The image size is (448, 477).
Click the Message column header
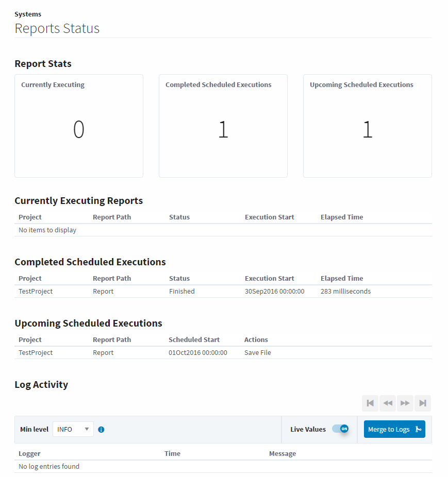(282, 454)
